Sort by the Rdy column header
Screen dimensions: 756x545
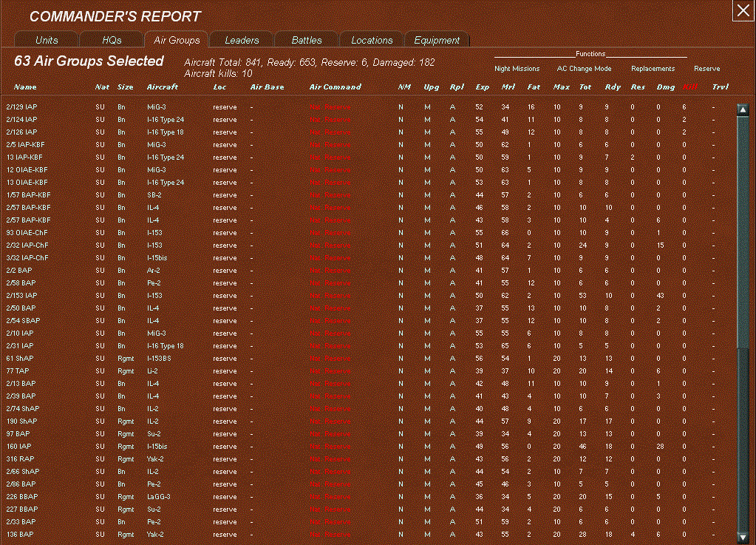coord(613,87)
